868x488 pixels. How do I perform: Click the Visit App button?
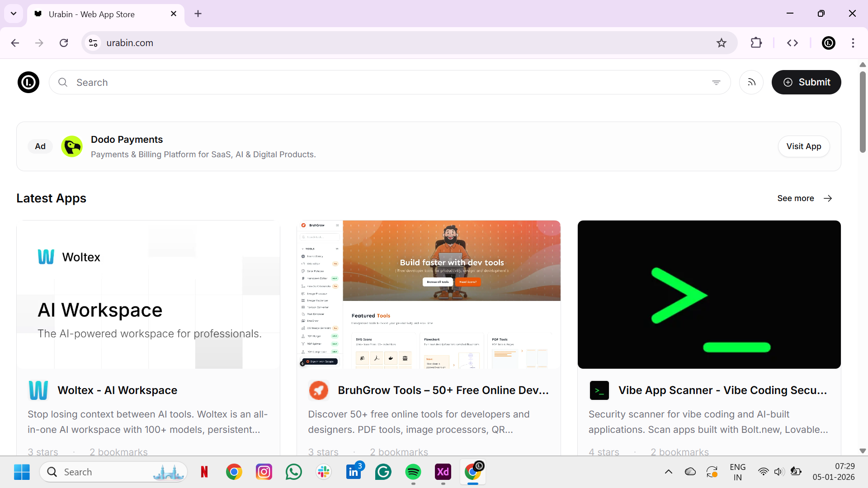tap(803, 146)
